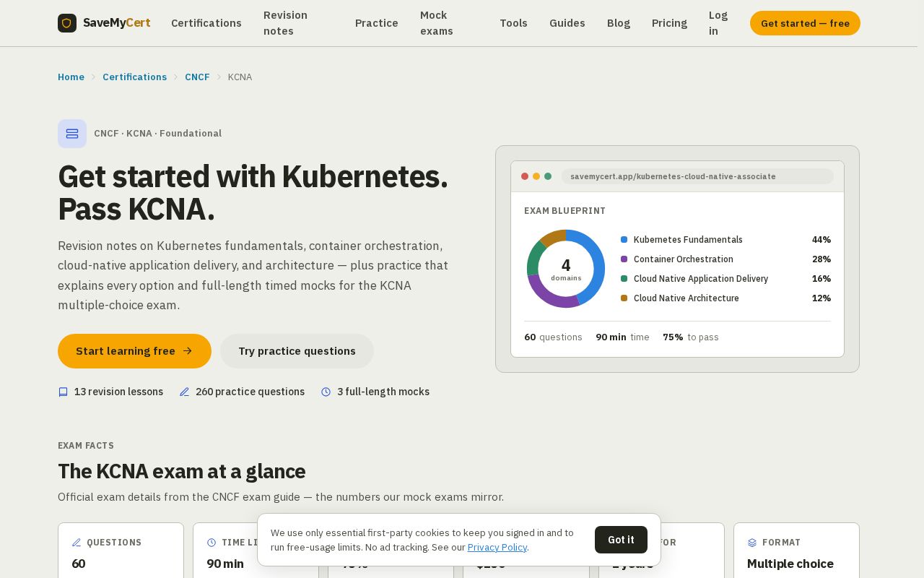Click the pencil icon on Questions card

[77, 543]
